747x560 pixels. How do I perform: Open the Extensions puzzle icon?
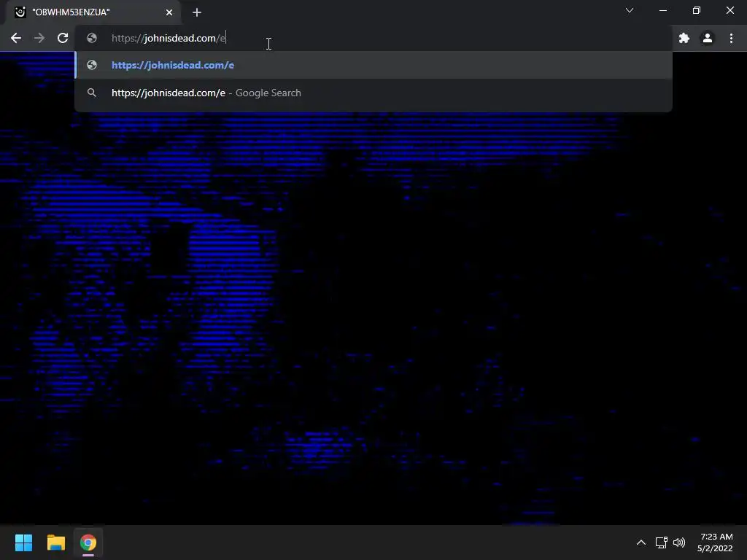point(684,38)
